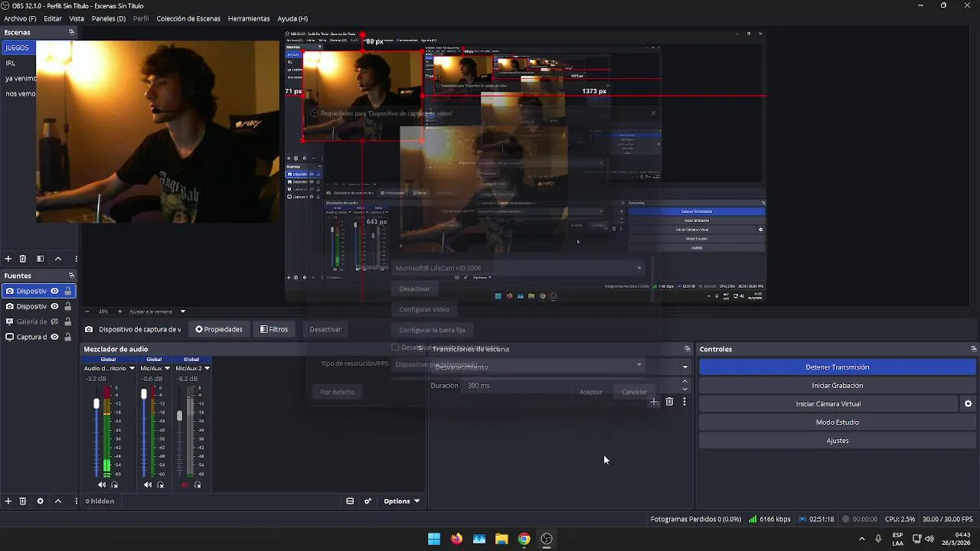
Task: Toggle monitoring headphone icon on Audio d...ritorio channel
Action: (x=115, y=485)
